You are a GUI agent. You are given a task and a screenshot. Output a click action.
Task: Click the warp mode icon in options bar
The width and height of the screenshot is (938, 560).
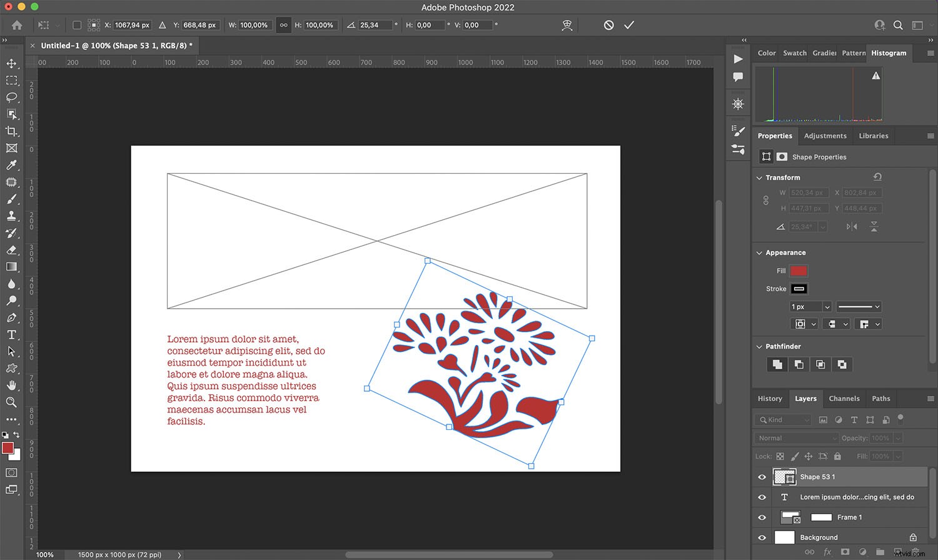tap(567, 25)
